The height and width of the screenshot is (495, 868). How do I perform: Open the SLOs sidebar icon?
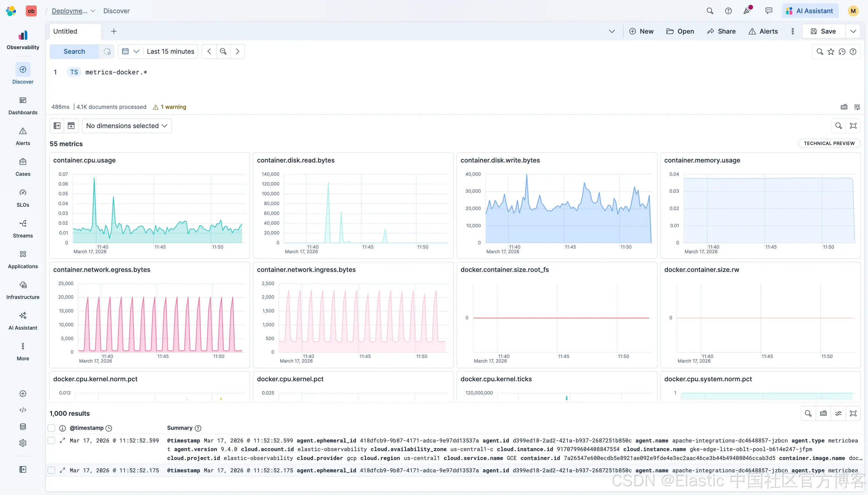pyautogui.click(x=23, y=198)
